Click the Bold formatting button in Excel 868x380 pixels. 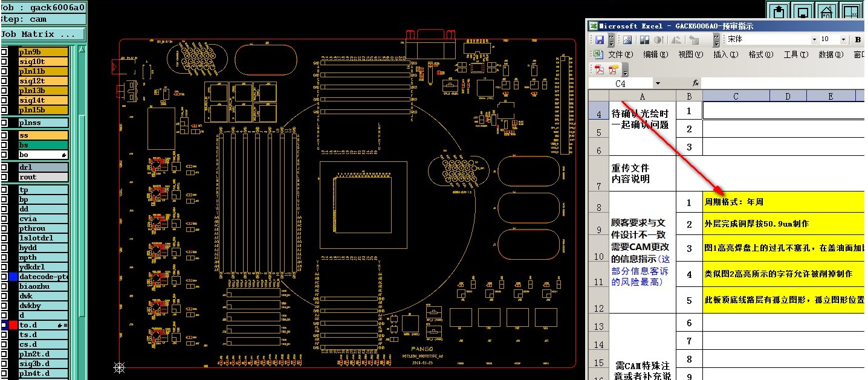[x=858, y=40]
